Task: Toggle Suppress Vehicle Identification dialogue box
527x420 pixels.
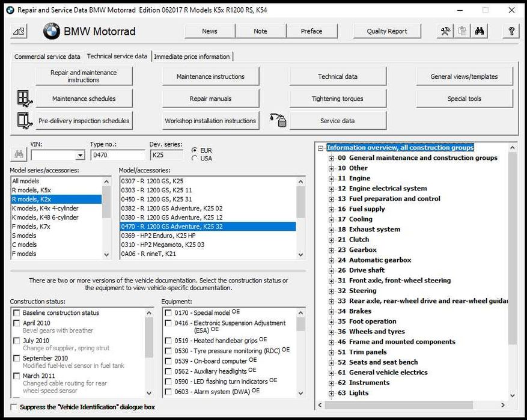Action: (x=14, y=407)
